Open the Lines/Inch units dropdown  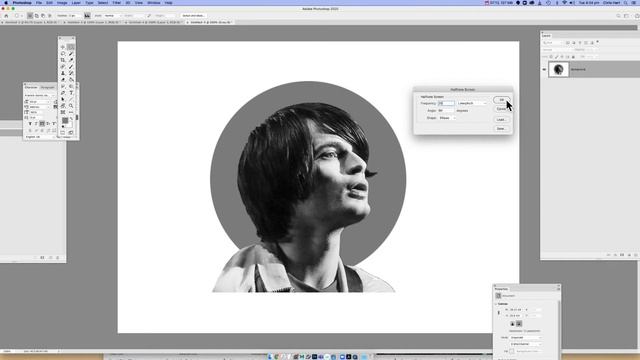[x=472, y=103]
